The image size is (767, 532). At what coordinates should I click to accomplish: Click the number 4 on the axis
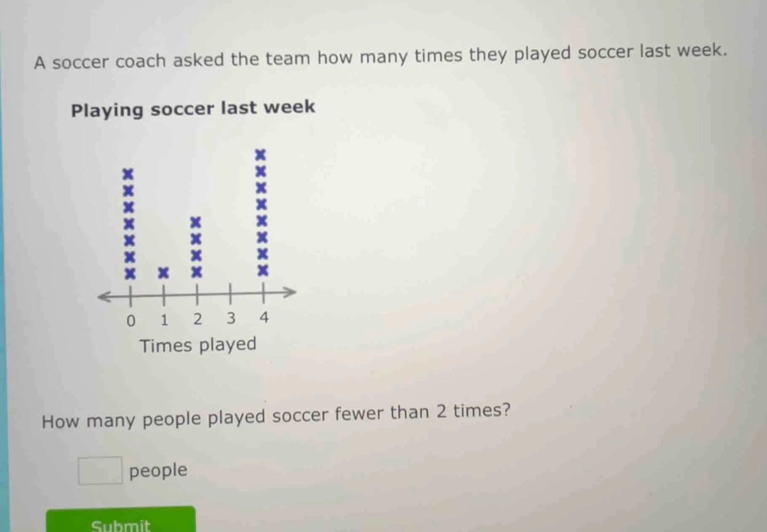point(264,318)
